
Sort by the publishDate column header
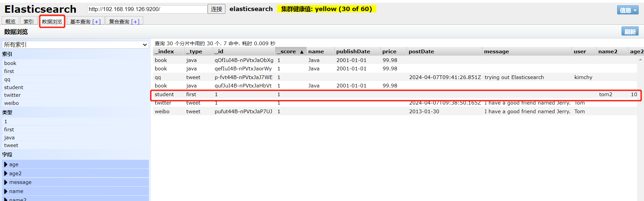pyautogui.click(x=353, y=52)
